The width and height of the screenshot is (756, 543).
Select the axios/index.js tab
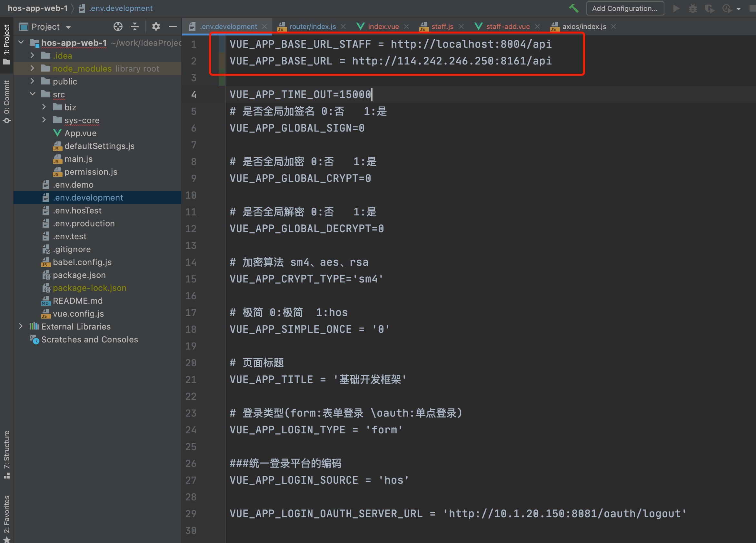pyautogui.click(x=581, y=26)
